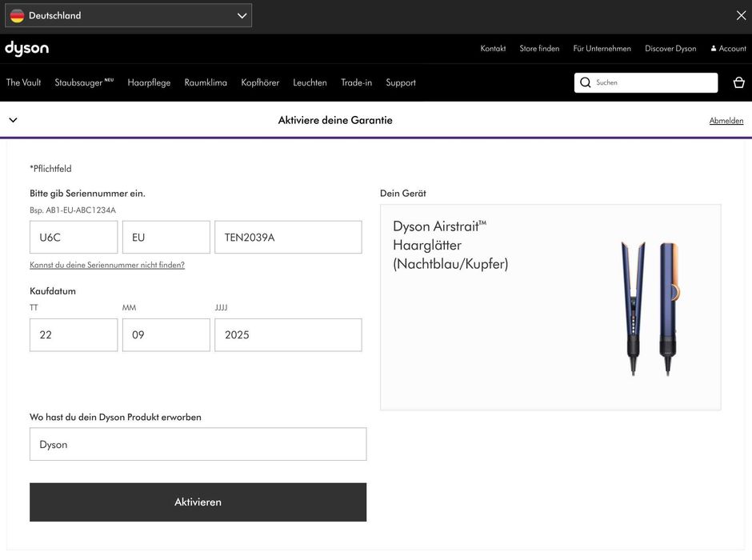Click the purchase location Dyson field
The image size is (752, 560).
click(198, 444)
